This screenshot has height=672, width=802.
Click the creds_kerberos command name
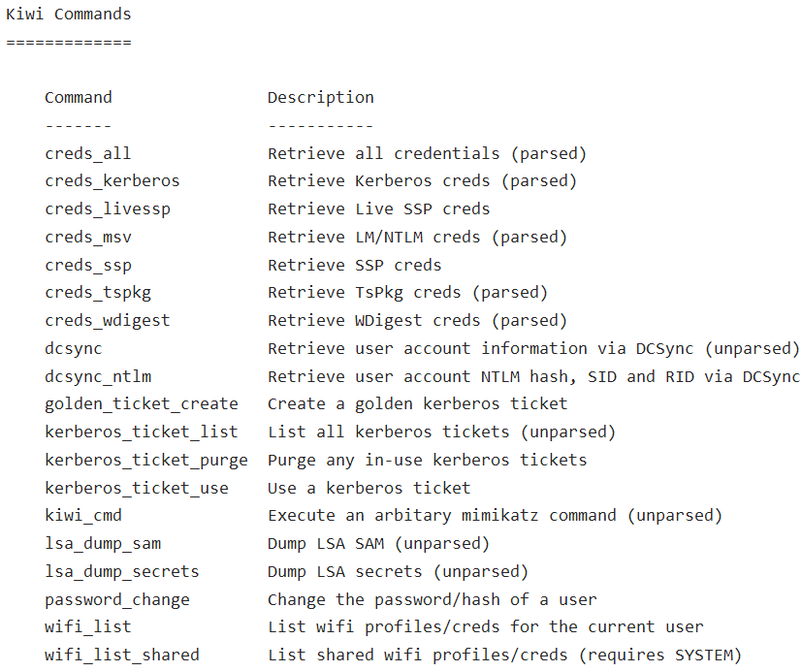[x=112, y=181]
